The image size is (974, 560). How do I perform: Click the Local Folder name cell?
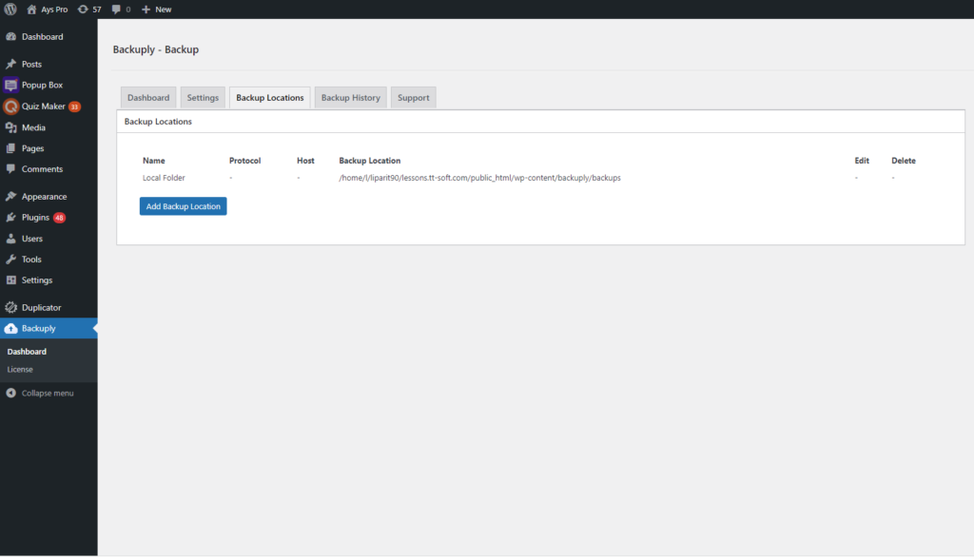pos(164,178)
